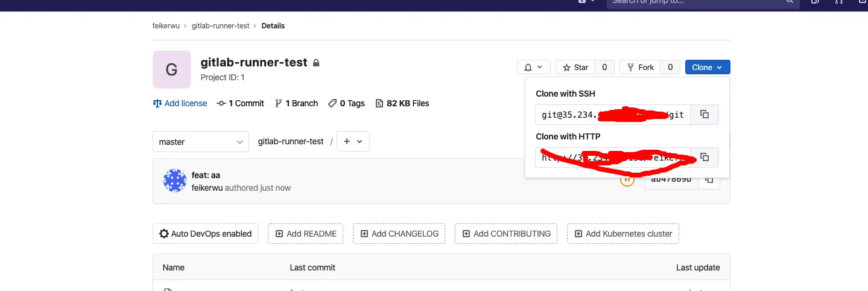868x291 pixels.
Task: Go to gitlab-runner-test in the breadcrumb
Action: pos(220,26)
